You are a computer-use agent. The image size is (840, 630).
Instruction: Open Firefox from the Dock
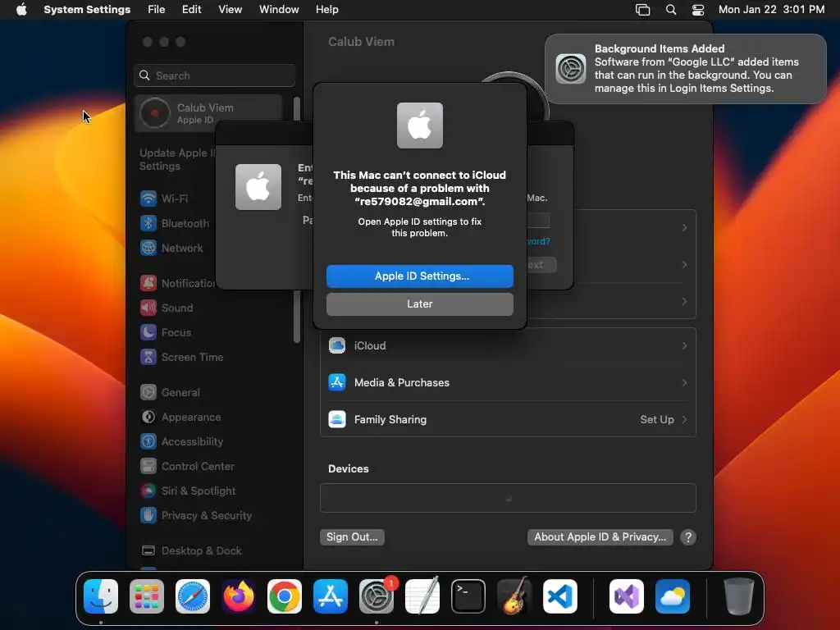click(x=239, y=596)
